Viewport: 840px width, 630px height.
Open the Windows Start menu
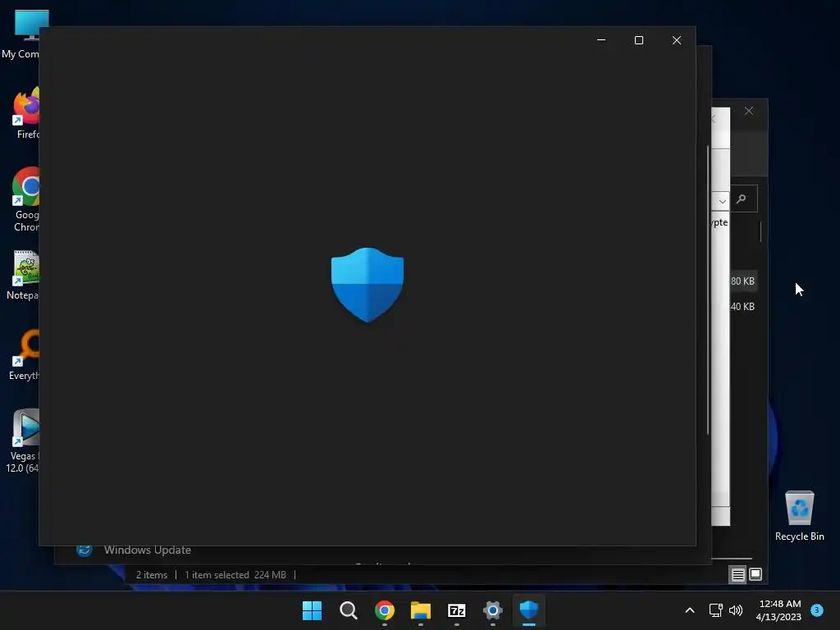click(312, 610)
